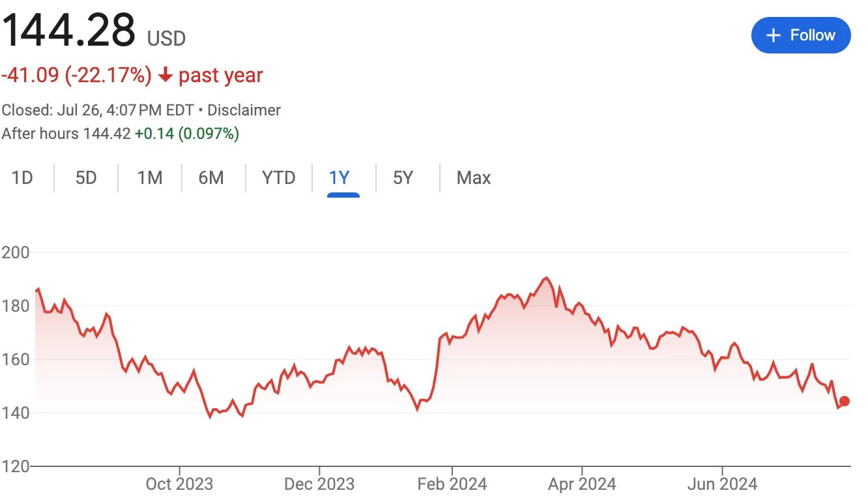Show the YTD price chart
Viewport: 868px width, 497px height.
click(x=278, y=178)
